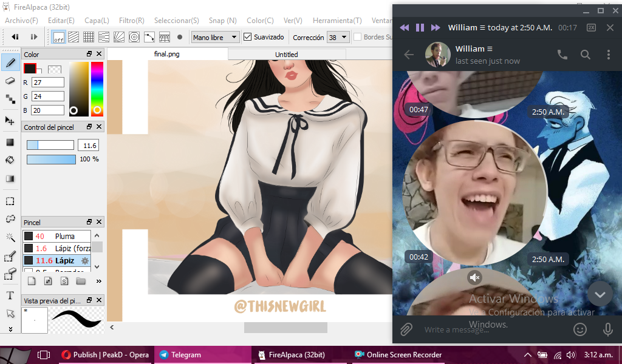This screenshot has width=622, height=364.
Task: Uncheck the Suavizado checkbox
Action: click(x=248, y=37)
